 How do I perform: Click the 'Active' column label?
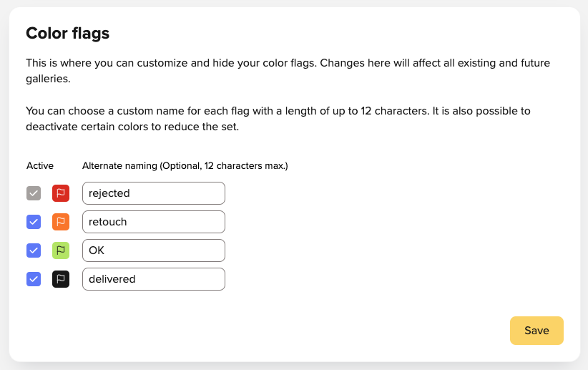point(40,166)
